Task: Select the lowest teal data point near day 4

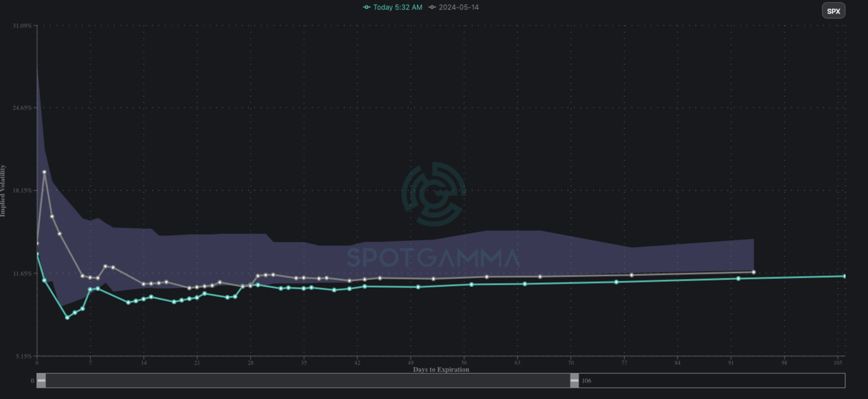Action: pos(67,318)
